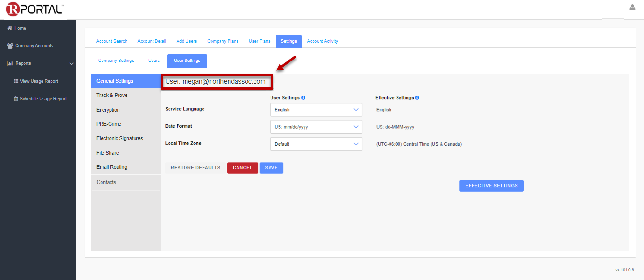Click the User Settings info icon
This screenshot has width=644, height=280.
(303, 98)
